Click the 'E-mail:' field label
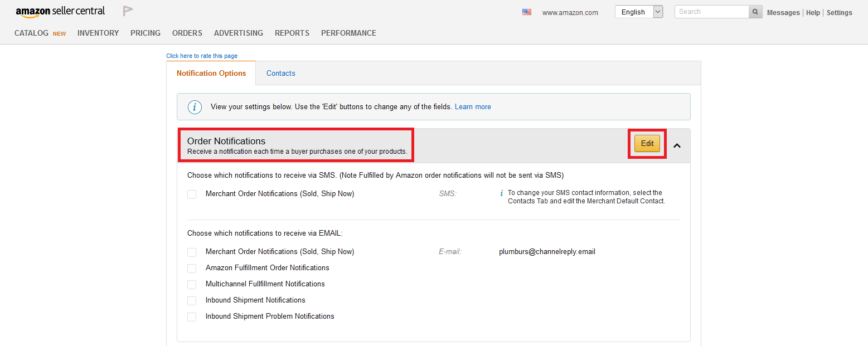Image resolution: width=868 pixels, height=346 pixels. (x=450, y=252)
